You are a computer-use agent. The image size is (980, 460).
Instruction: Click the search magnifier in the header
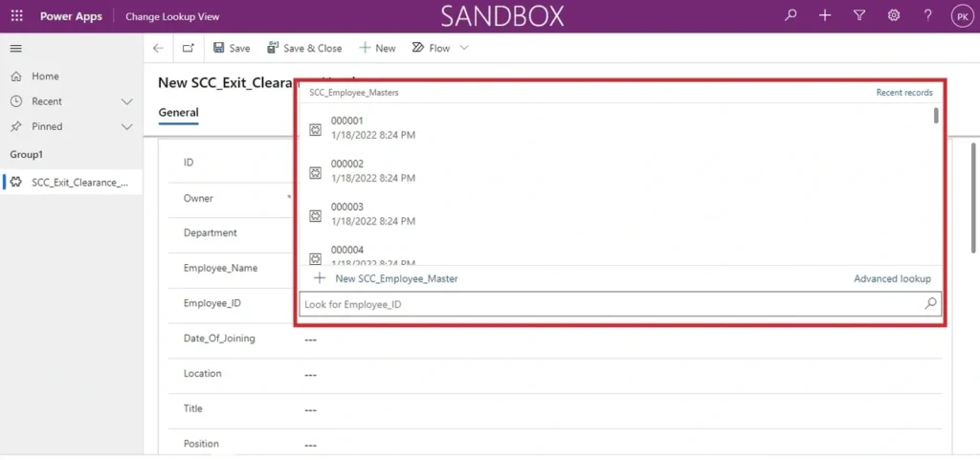coord(791,16)
